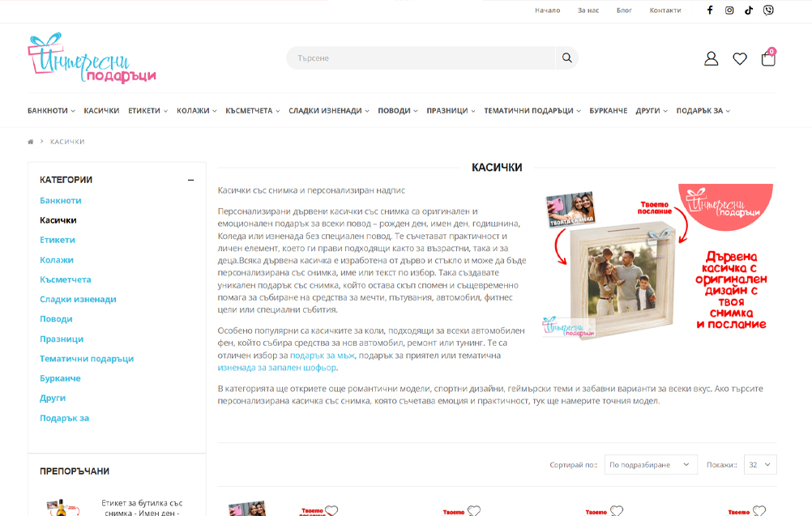This screenshot has width=812, height=516.
Task: Open За нас page link
Action: click(588, 11)
